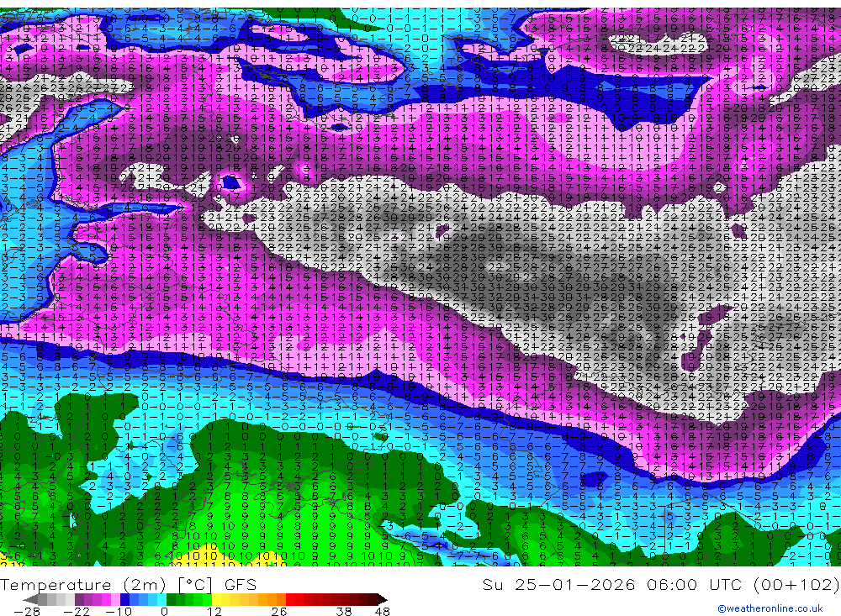Click the -28 label on the colour scale

pyautogui.click(x=26, y=611)
